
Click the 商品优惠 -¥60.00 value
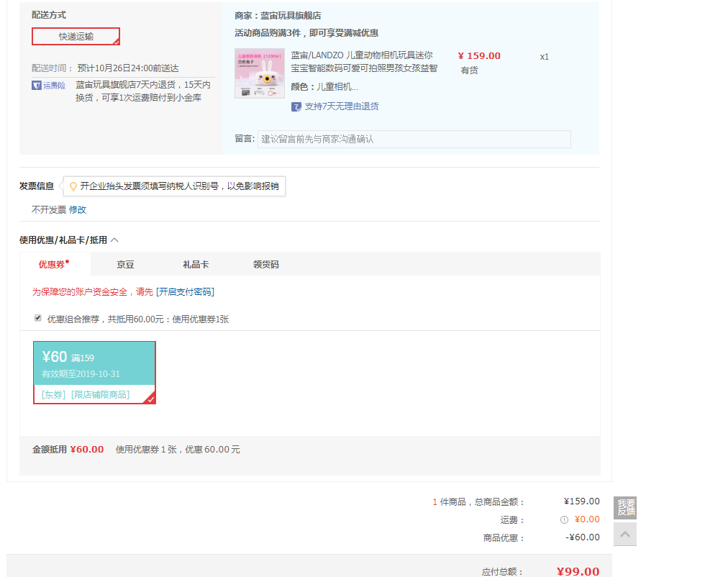[583, 537]
